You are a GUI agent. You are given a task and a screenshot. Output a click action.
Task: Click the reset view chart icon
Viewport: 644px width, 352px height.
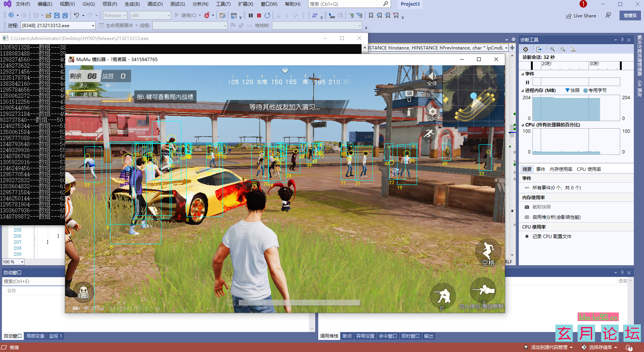coord(573,49)
